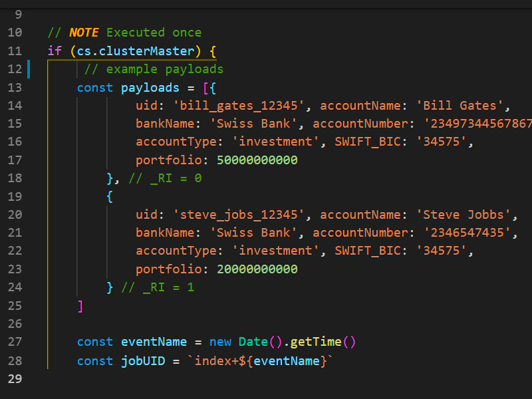The height and width of the screenshot is (399, 532).
Task: Click the jobUID constant name
Action: point(143,360)
